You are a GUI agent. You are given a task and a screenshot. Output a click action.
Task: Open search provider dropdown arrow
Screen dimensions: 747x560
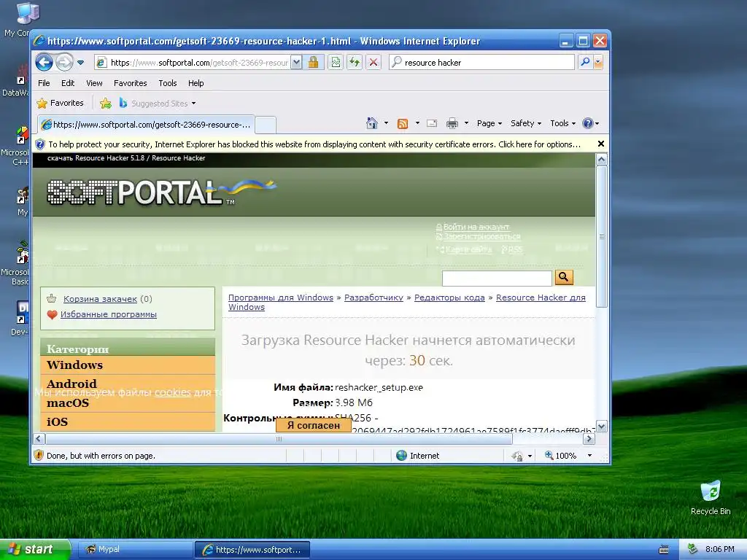point(598,63)
